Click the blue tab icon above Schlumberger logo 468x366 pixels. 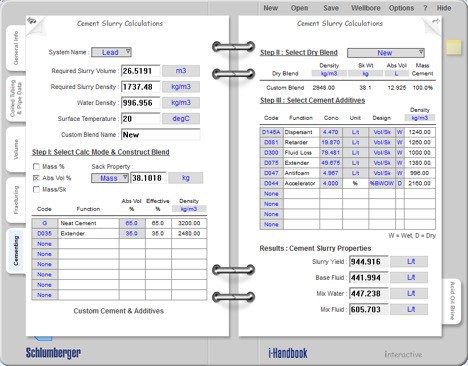pos(43,338)
